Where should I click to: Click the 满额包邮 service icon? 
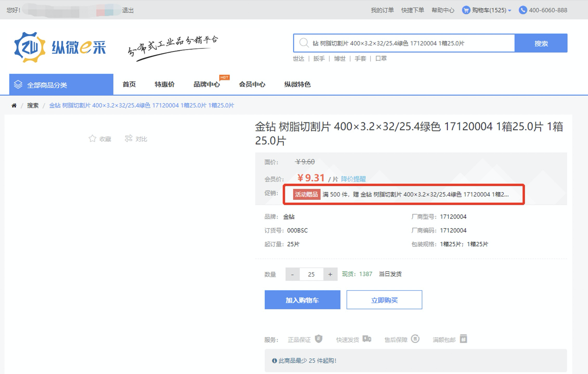(x=463, y=339)
